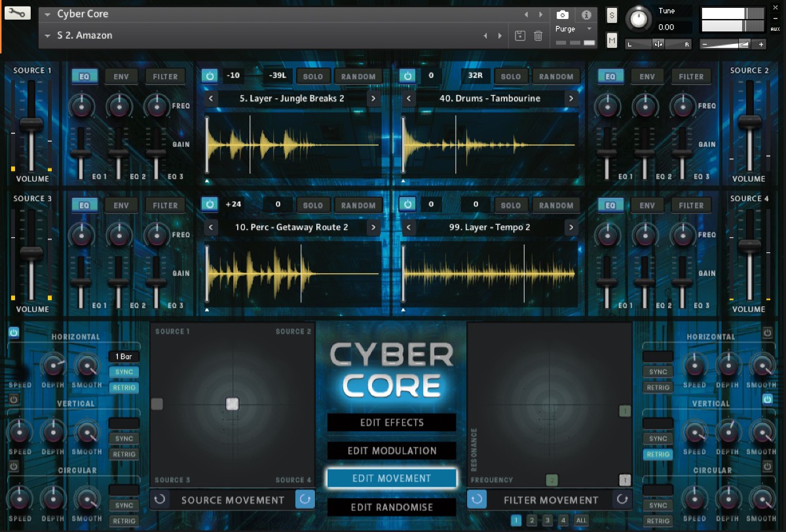Screen dimensions: 786x532
Task: Solo the Jungle Breaks 2 source
Action: 313,77
